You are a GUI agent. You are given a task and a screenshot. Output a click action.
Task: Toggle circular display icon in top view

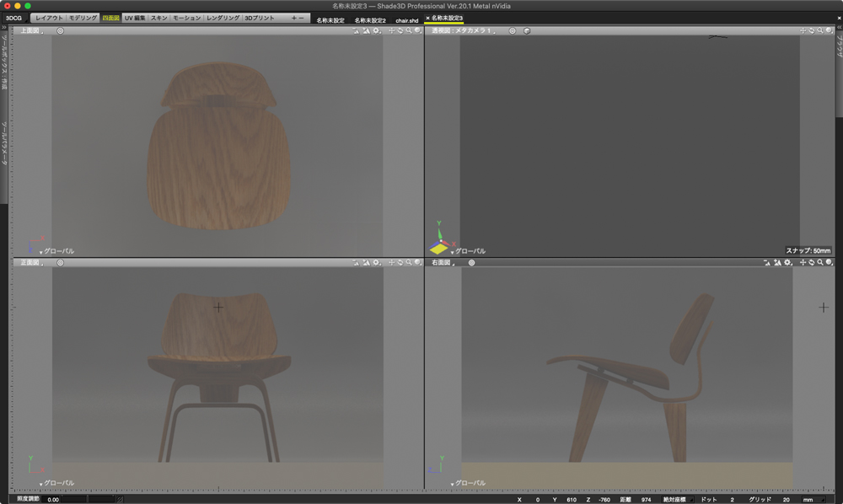coord(60,30)
